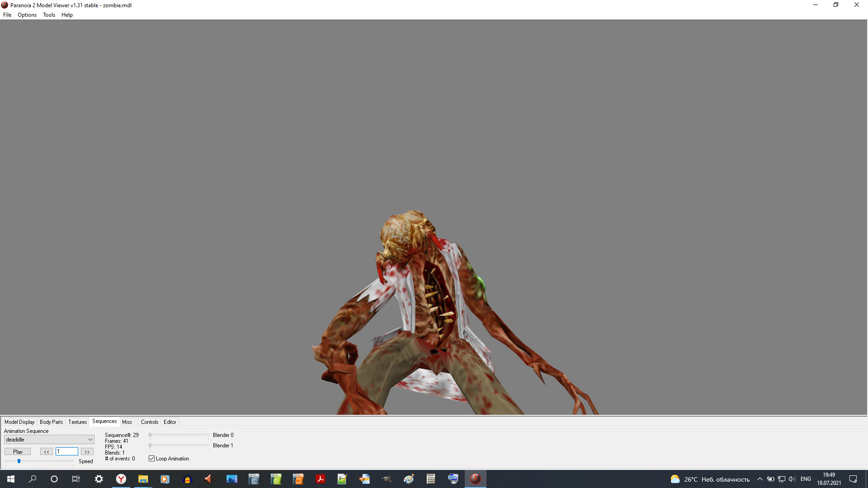The image size is (868, 488).
Task: Focus the running Paranoia 2 Model Viewer taskbar icon
Action: [x=475, y=479]
